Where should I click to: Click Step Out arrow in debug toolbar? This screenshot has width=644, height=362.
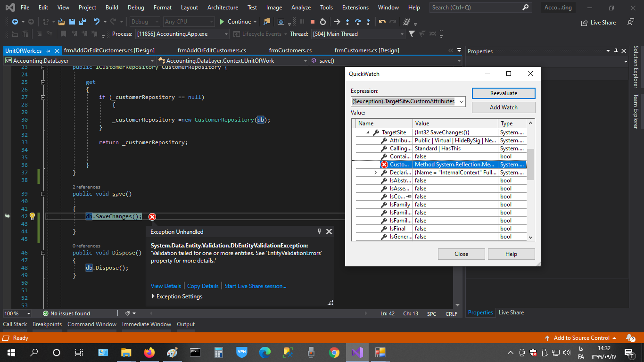point(368,22)
